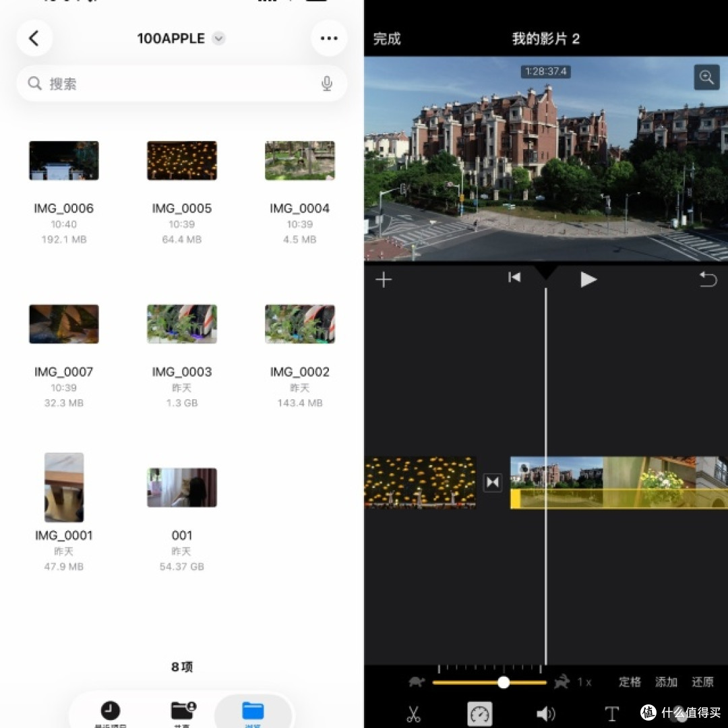Viewport: 728px width, 728px height.
Task: Open the IMG_0005 lights video thumbnail
Action: click(181, 160)
